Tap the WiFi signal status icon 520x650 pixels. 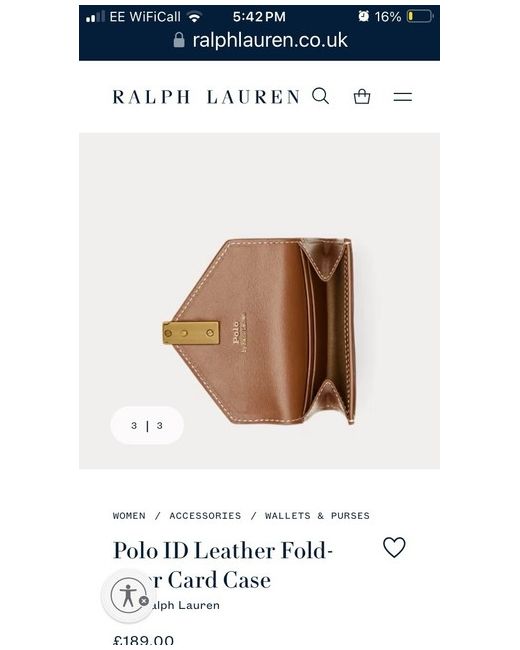tap(194, 17)
